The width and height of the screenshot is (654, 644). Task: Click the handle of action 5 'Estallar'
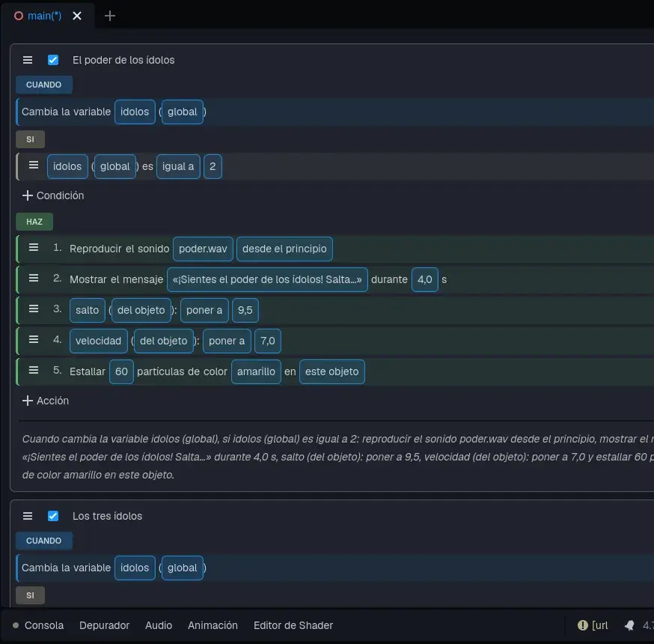pyautogui.click(x=34, y=370)
